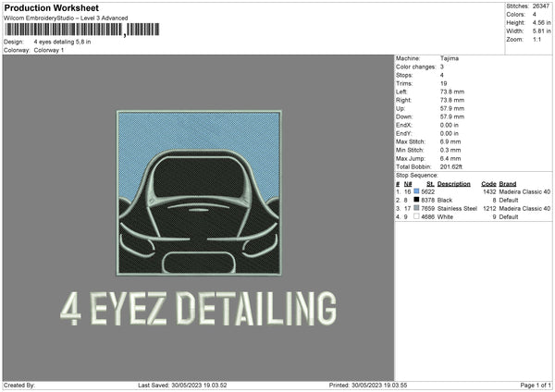Click the code '1432' in row 1
The width and height of the screenshot is (555, 392).
pos(489,191)
